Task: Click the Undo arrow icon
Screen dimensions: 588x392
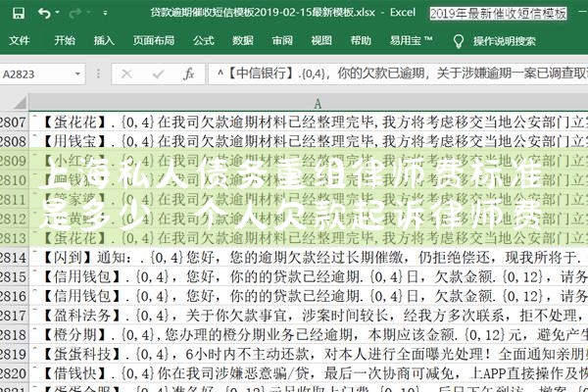Action: pyautogui.click(x=44, y=14)
